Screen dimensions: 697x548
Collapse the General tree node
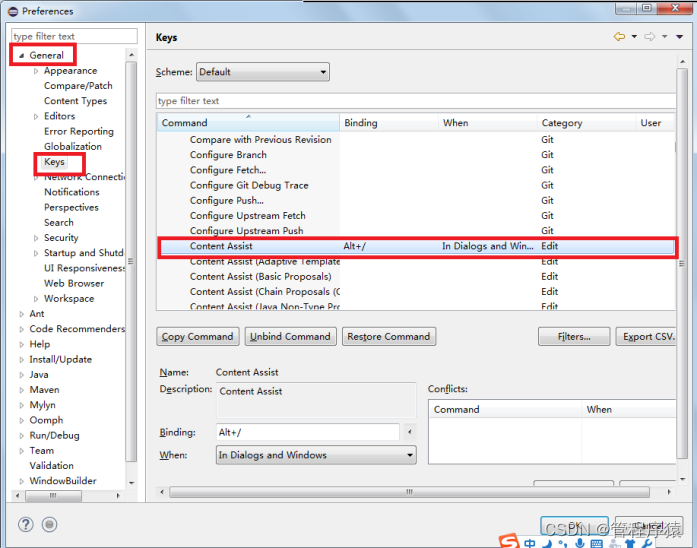21,56
